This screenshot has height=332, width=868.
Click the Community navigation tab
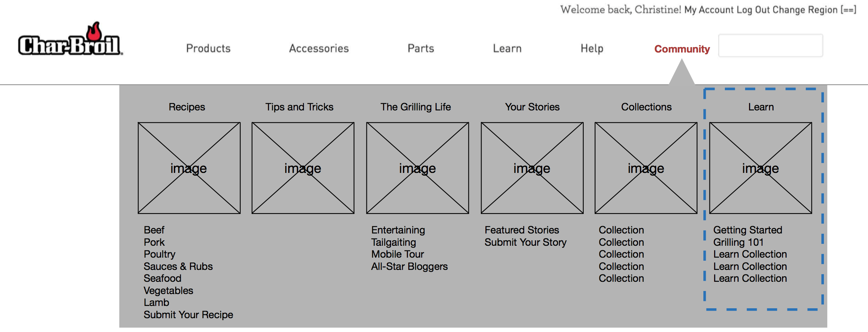tap(682, 49)
